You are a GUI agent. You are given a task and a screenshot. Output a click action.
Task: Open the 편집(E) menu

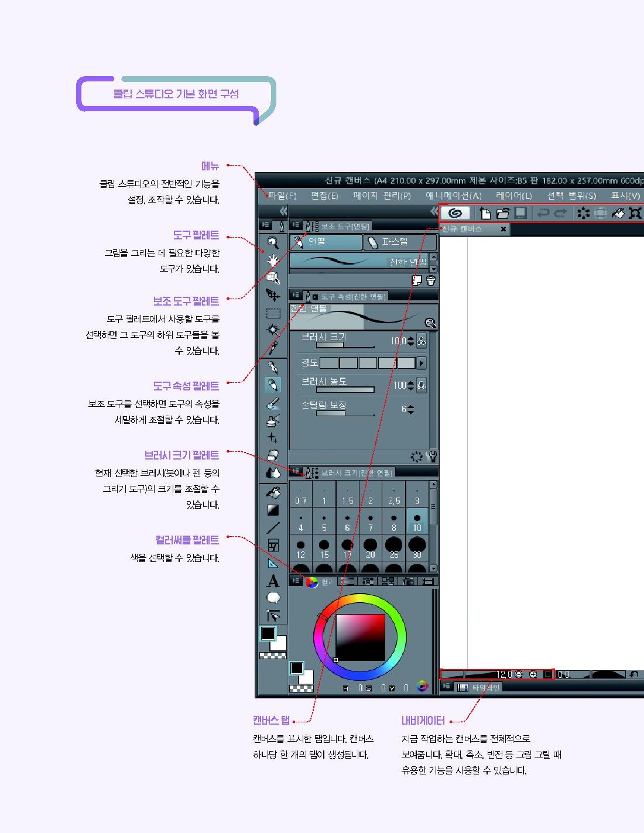click(x=324, y=196)
